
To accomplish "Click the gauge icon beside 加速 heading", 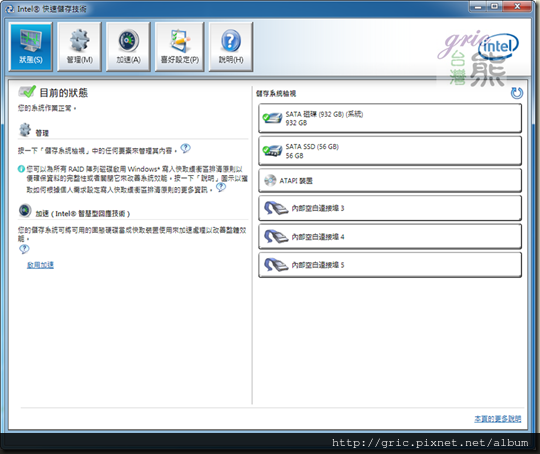I will [x=25, y=210].
